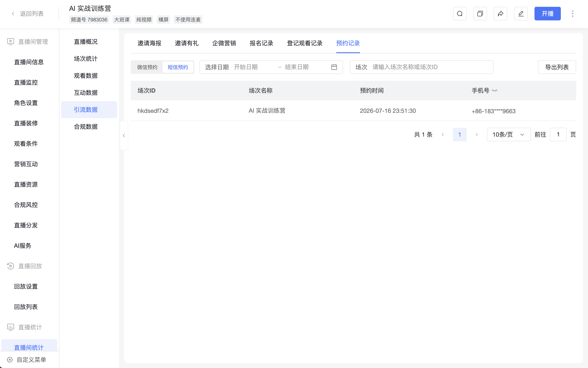Click the 直播统计 section icon
This screenshot has height=368, width=588.
(x=10, y=327)
